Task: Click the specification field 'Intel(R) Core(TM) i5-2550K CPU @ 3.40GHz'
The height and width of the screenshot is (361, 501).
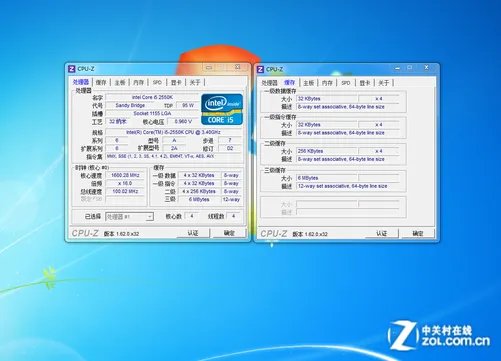Action: click(173, 132)
